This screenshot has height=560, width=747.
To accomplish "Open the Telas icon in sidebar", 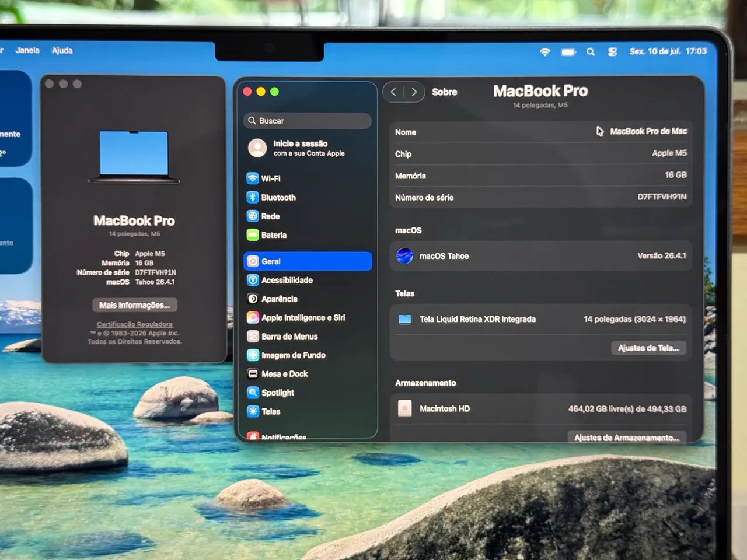I will coord(253,411).
